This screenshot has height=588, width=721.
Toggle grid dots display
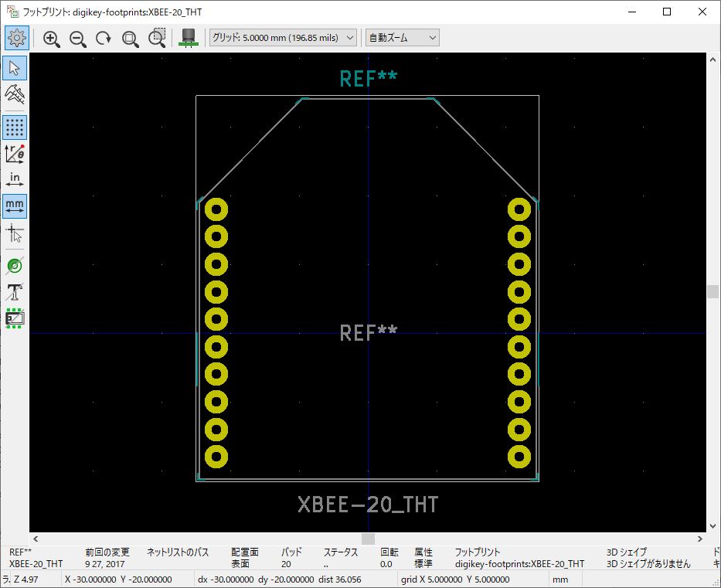pos(15,127)
